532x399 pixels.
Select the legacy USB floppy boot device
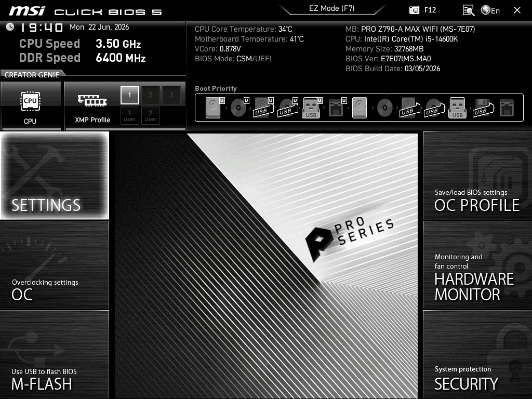483,108
